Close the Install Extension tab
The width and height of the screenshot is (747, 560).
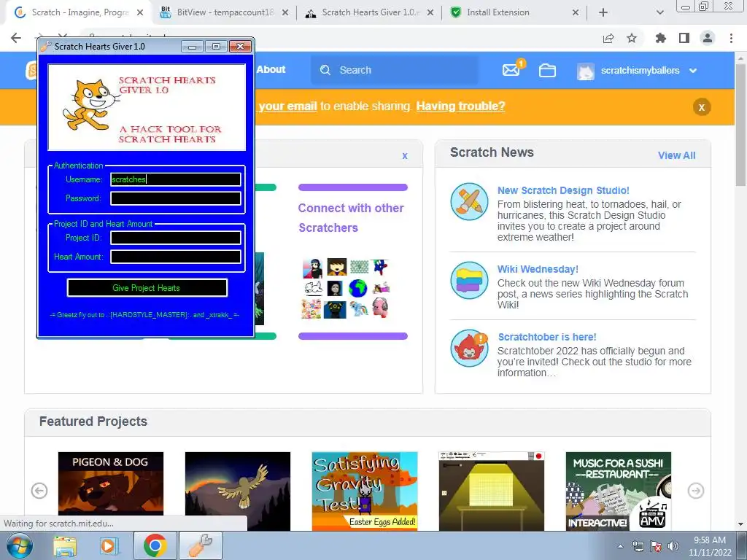[576, 12]
